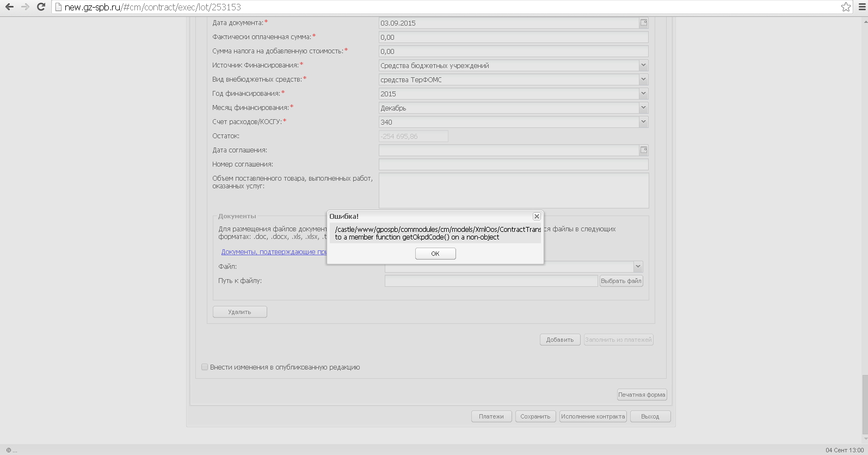
Task: Click the Документы section heading
Action: tap(237, 216)
